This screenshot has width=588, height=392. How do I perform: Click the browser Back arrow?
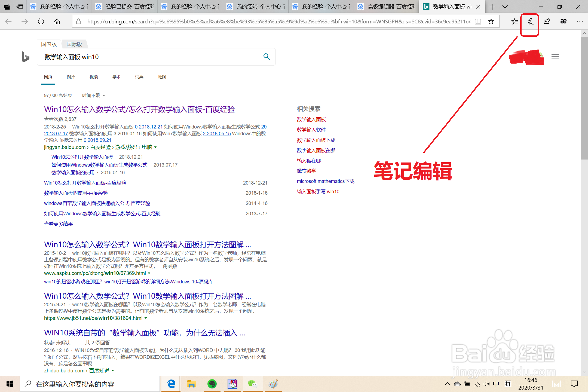[8, 22]
